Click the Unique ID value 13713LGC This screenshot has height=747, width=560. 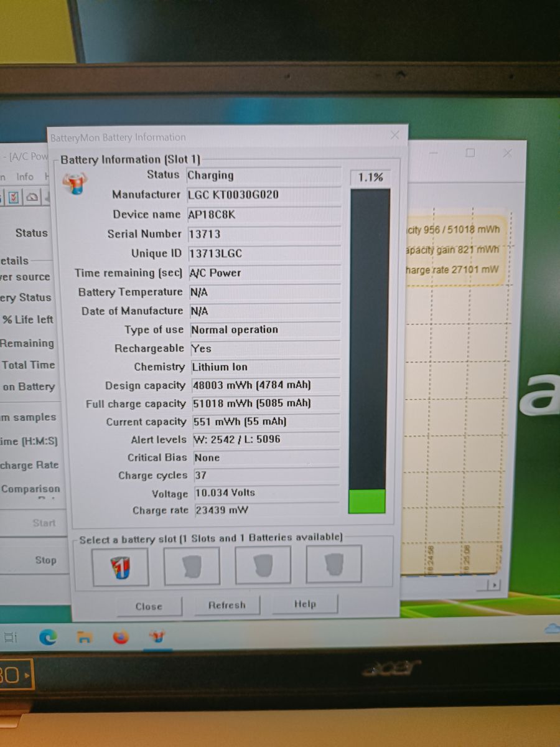(x=264, y=253)
